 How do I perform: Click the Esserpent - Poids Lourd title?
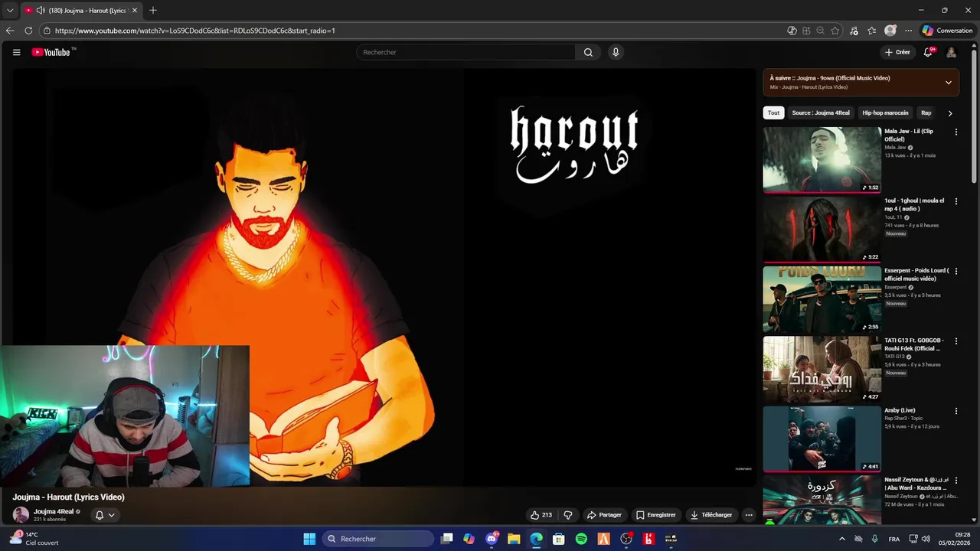coord(916,274)
